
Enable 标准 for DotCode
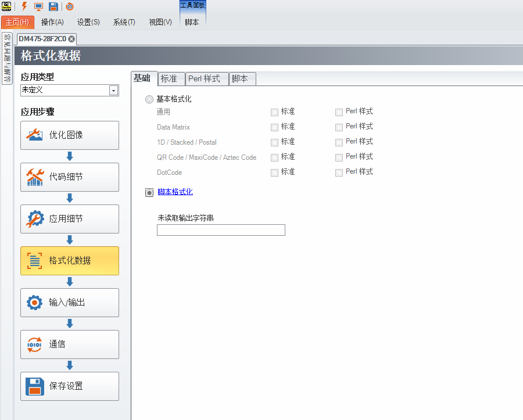coord(274,171)
